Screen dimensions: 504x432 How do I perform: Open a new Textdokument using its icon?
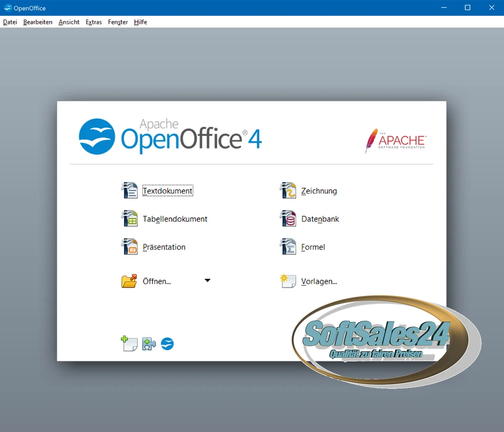(129, 190)
